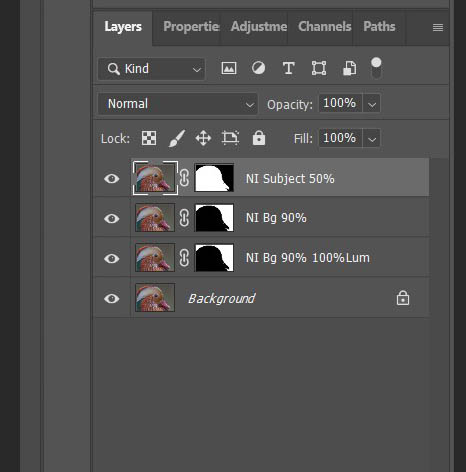Switch to the Layers tab
This screenshot has height=472, width=466.
pos(123,27)
